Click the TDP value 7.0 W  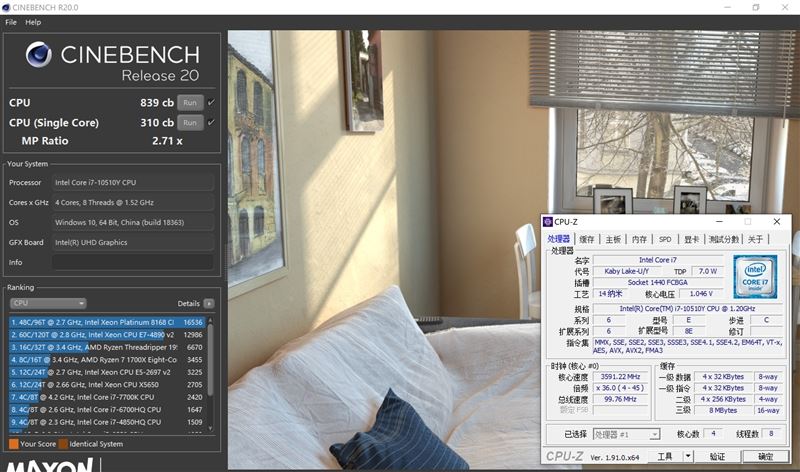click(x=708, y=271)
